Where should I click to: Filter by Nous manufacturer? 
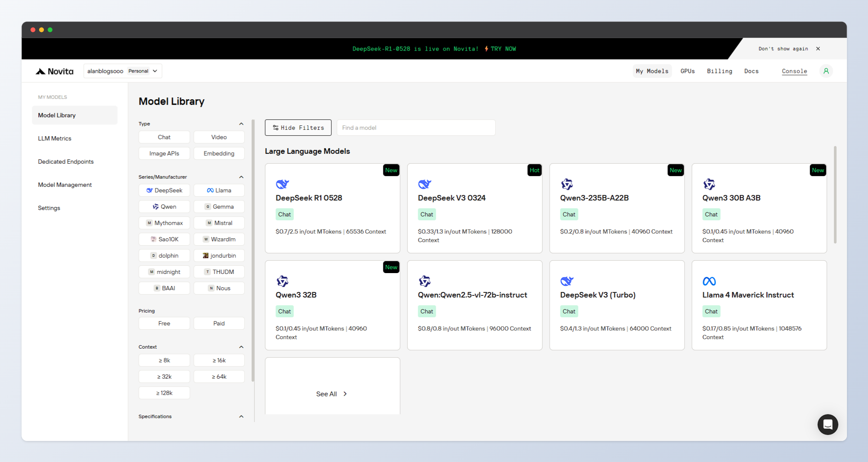click(x=219, y=288)
